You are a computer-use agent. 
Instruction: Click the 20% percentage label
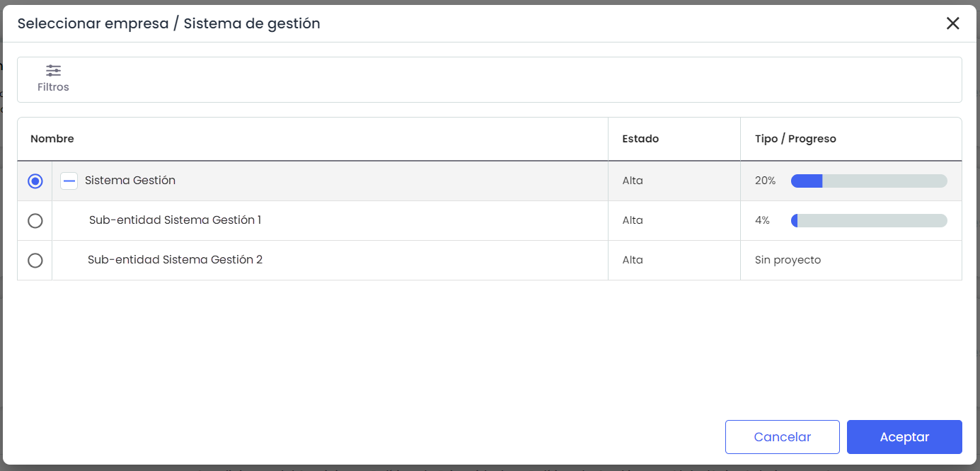pyautogui.click(x=765, y=181)
